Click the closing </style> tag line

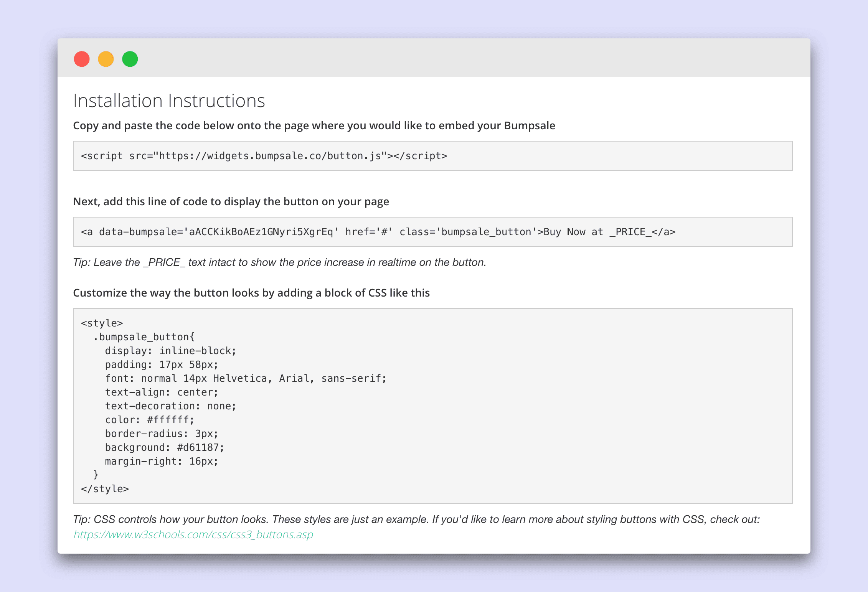point(105,489)
